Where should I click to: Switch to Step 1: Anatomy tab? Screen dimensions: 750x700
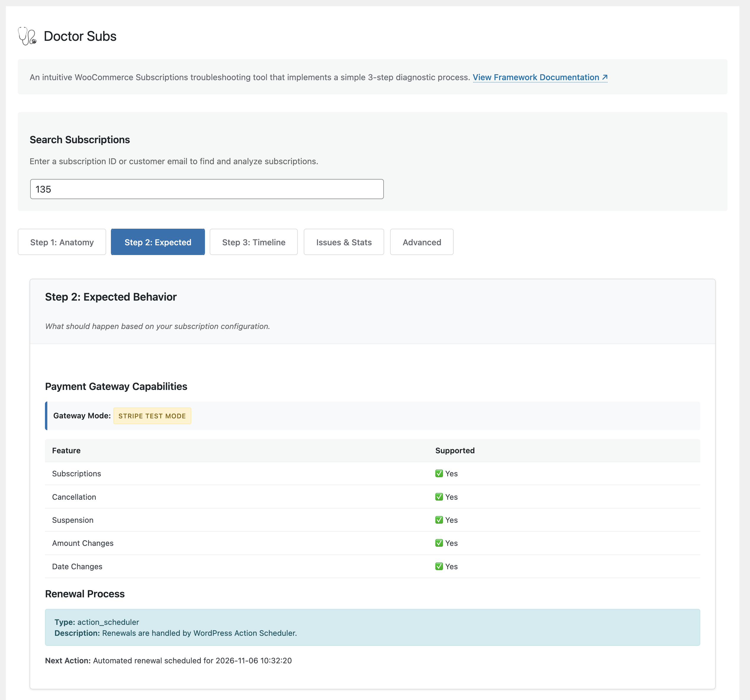(x=62, y=242)
